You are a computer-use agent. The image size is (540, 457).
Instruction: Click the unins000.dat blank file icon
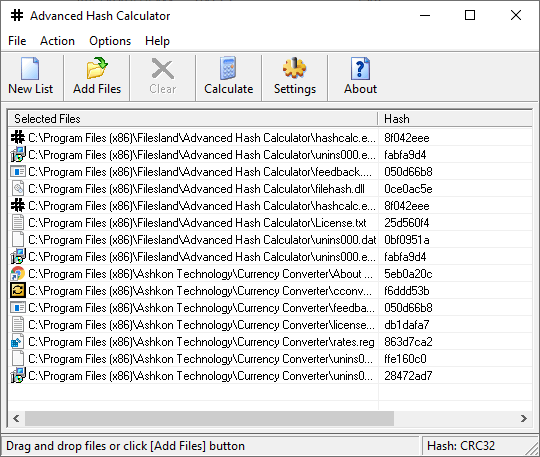pos(18,239)
